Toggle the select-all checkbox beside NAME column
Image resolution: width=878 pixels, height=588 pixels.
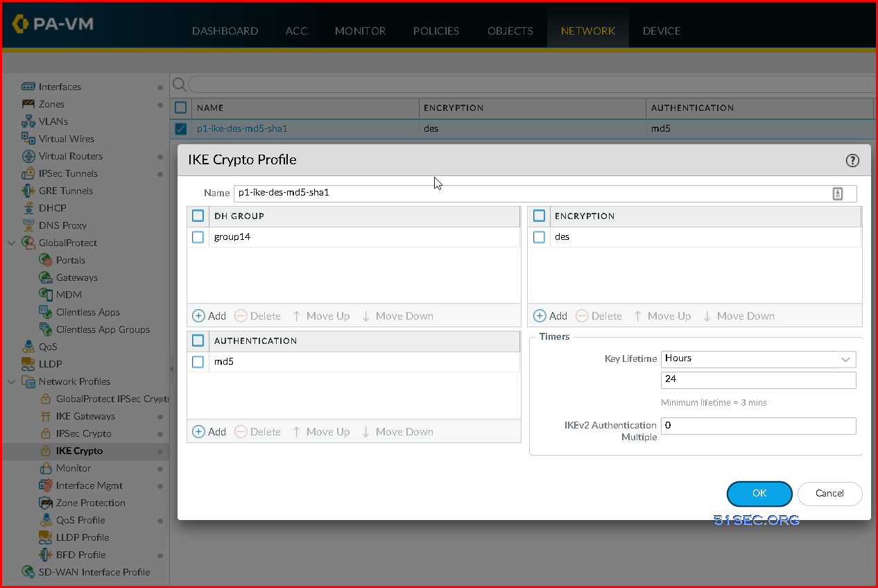180,107
